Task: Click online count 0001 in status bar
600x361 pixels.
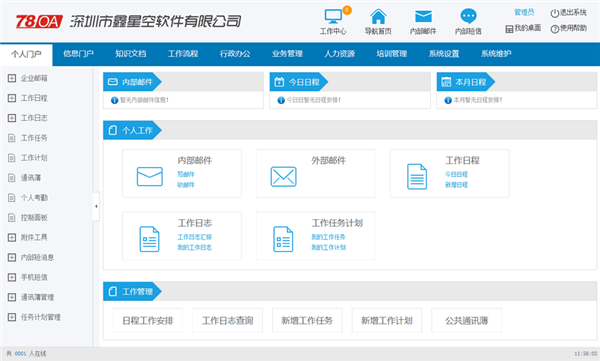Action: click(20, 354)
